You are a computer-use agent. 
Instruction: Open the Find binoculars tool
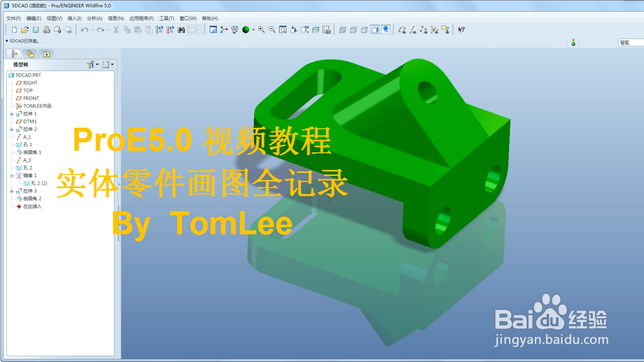click(181, 30)
